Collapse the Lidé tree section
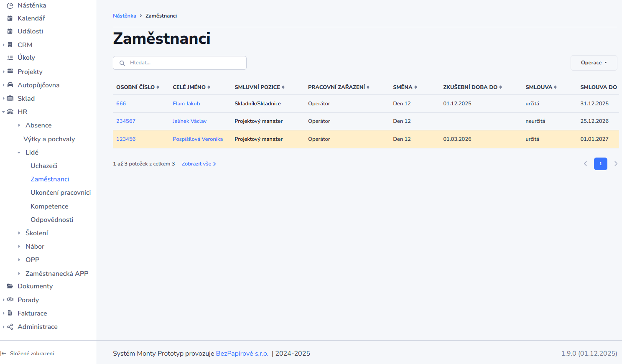Screen dimensions: 622x364 point(19,153)
